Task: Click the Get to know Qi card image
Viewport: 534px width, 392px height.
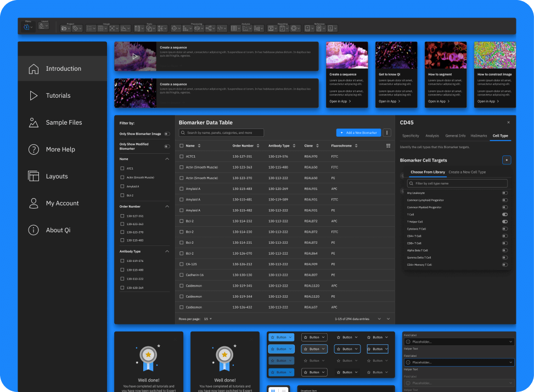Action: 396,55
